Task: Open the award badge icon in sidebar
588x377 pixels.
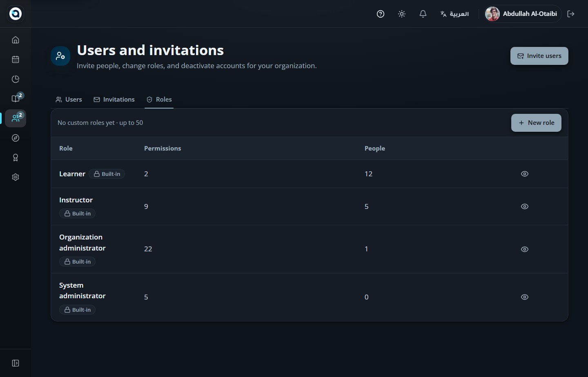Action: pyautogui.click(x=16, y=157)
